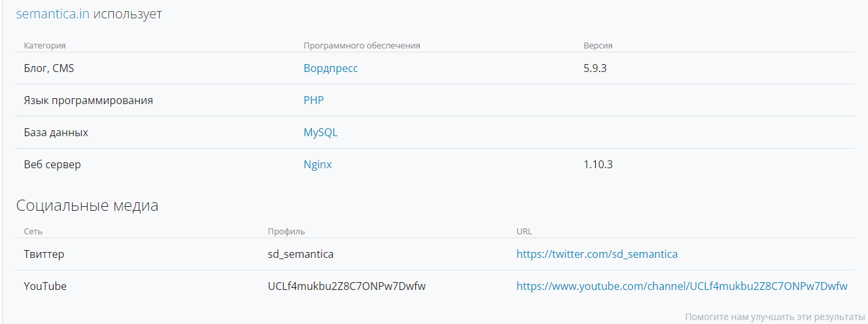Click the 'Твиттер' network cell
The height and width of the screenshot is (324, 868).
(x=44, y=254)
